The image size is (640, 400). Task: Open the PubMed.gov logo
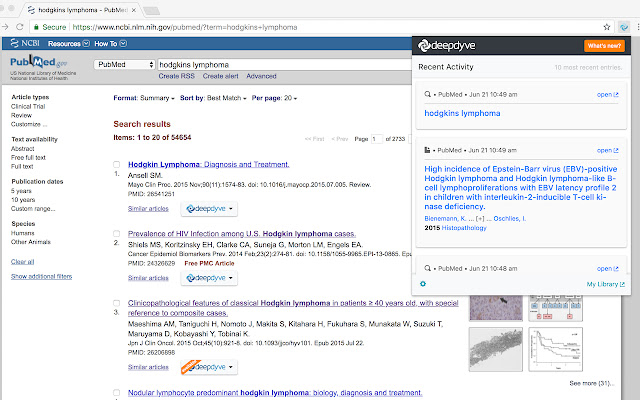39,62
